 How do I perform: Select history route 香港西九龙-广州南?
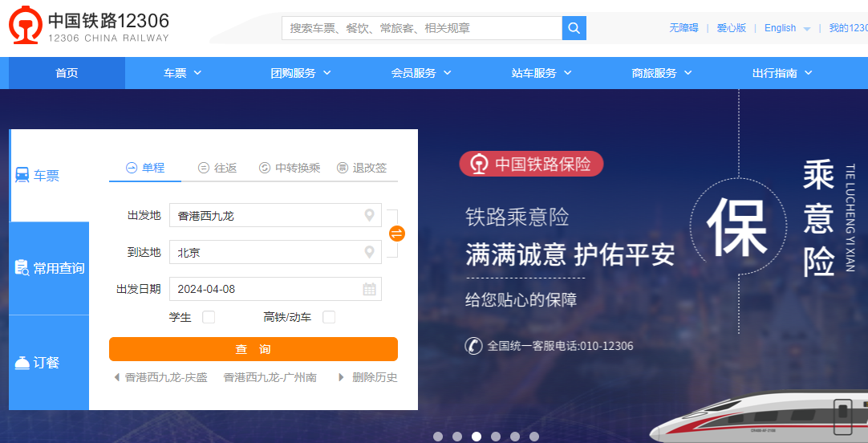(270, 378)
